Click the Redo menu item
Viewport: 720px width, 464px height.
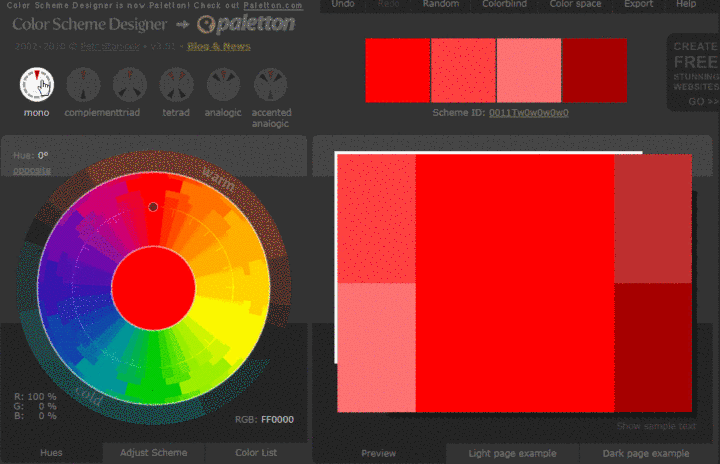pos(388,4)
